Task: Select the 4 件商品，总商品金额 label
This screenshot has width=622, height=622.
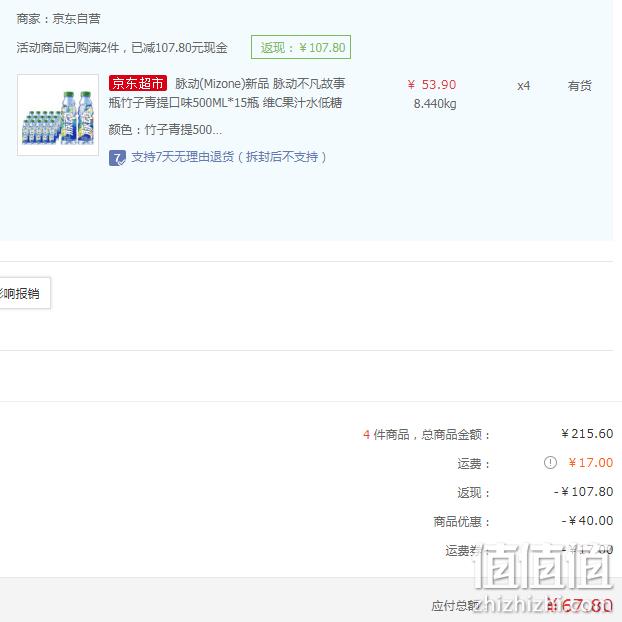Action: 426,435
